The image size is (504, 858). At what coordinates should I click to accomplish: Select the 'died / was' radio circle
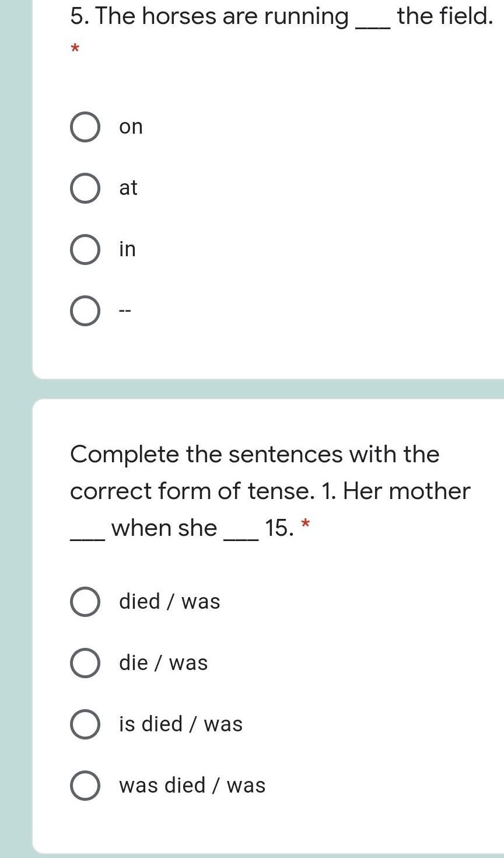pyautogui.click(x=85, y=602)
